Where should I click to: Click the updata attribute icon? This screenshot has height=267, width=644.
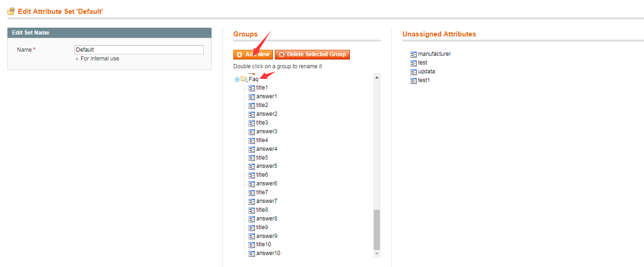tap(413, 71)
